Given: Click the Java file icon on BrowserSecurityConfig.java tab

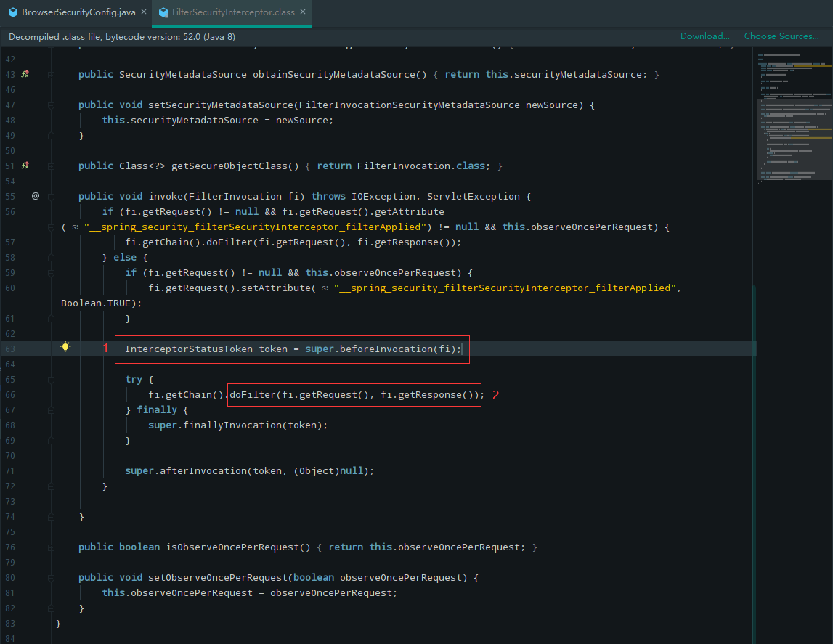Looking at the screenshot, I should click(12, 12).
